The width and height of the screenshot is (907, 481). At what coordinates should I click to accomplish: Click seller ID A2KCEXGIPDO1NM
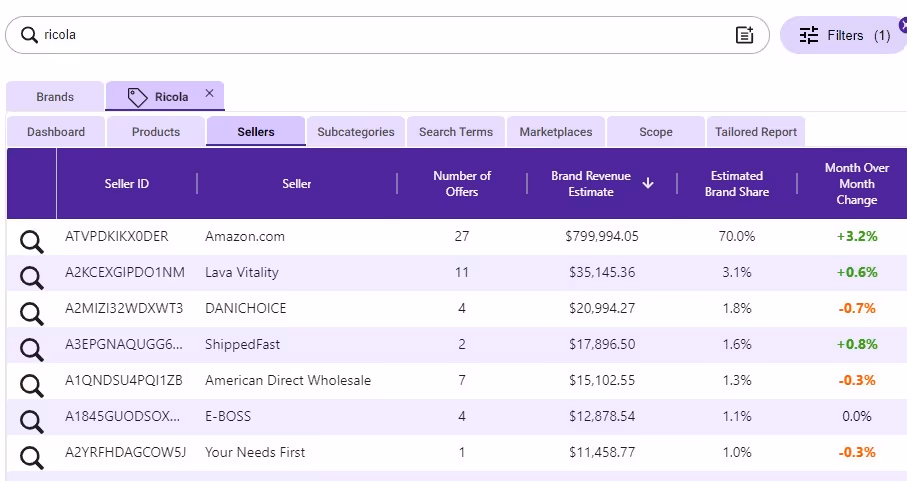coord(125,272)
